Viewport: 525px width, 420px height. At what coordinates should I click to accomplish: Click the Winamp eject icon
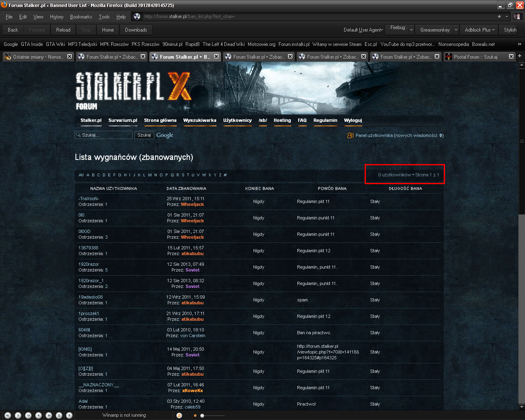click(x=59, y=415)
